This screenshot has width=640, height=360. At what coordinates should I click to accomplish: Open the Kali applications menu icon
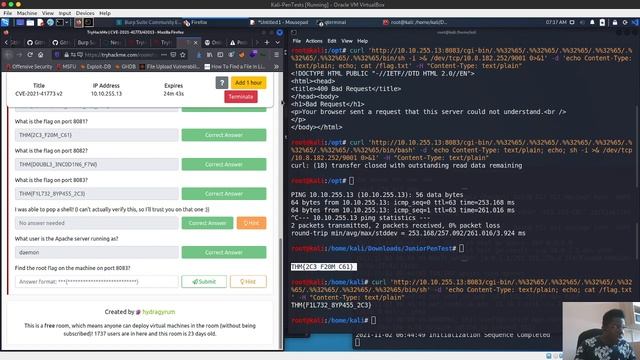(x=4, y=22)
